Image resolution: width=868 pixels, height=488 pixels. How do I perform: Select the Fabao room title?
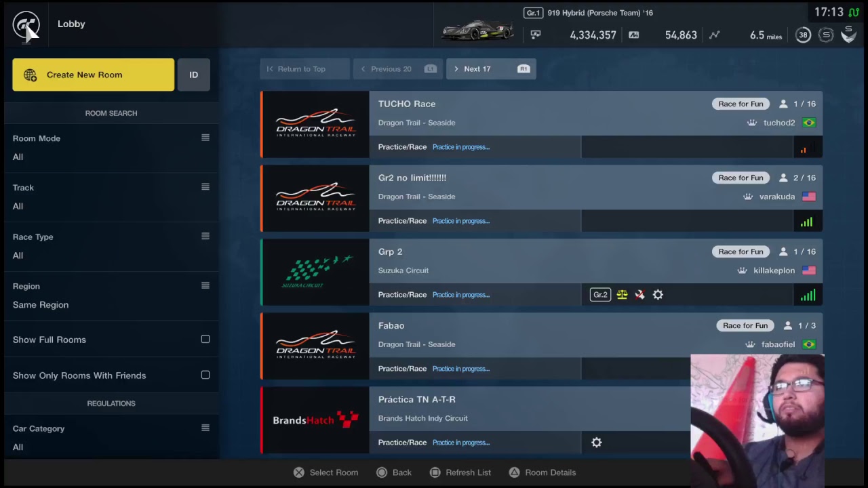pos(391,325)
